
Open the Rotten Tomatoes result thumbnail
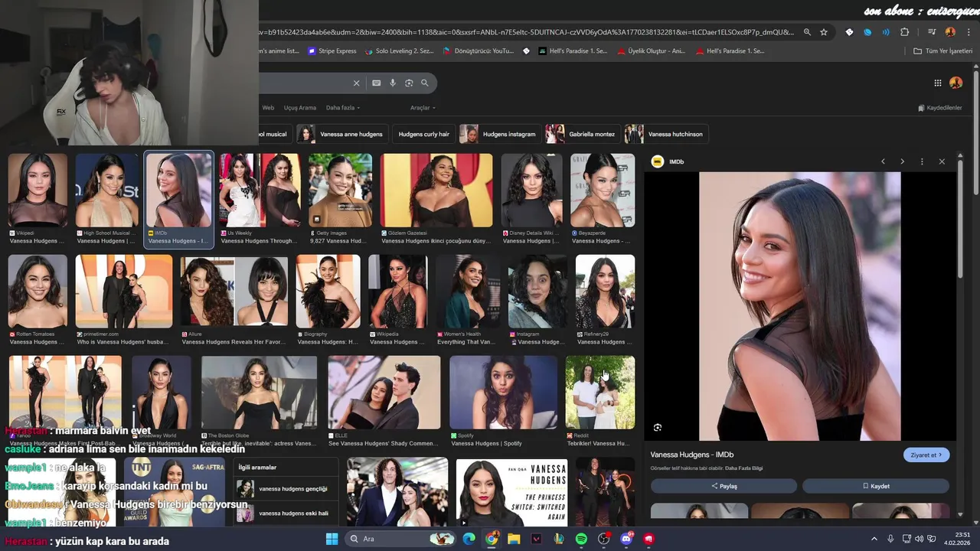38,292
